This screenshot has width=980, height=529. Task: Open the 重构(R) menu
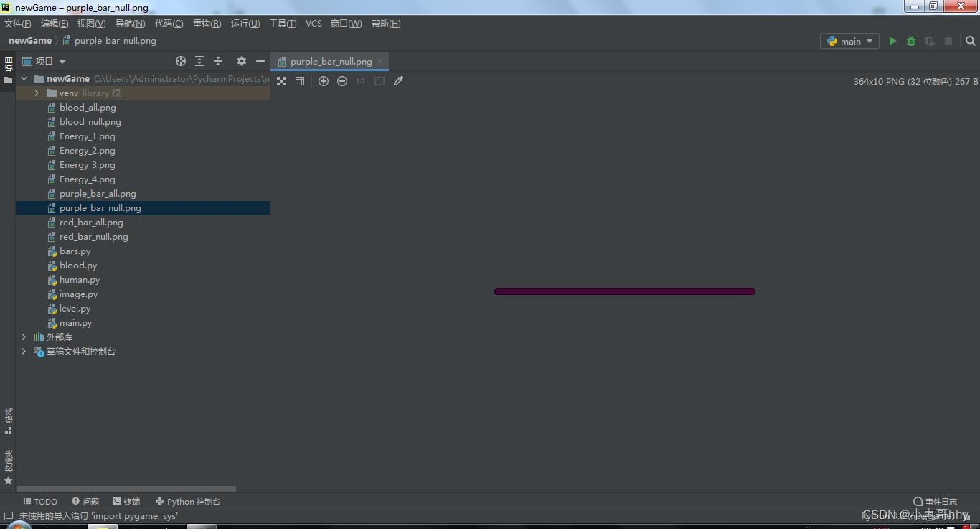pyautogui.click(x=207, y=24)
